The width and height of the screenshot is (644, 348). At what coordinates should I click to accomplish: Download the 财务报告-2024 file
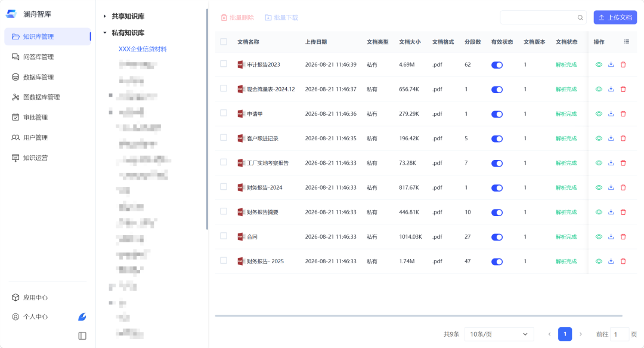(611, 187)
